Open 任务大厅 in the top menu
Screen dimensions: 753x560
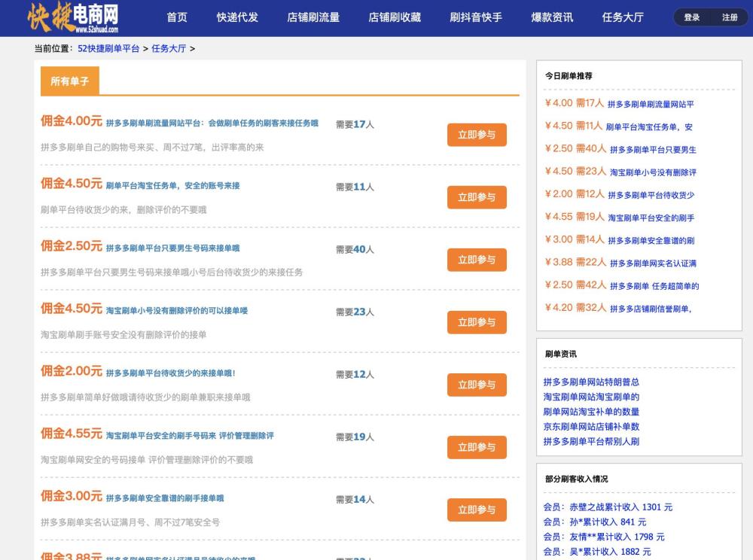point(623,17)
